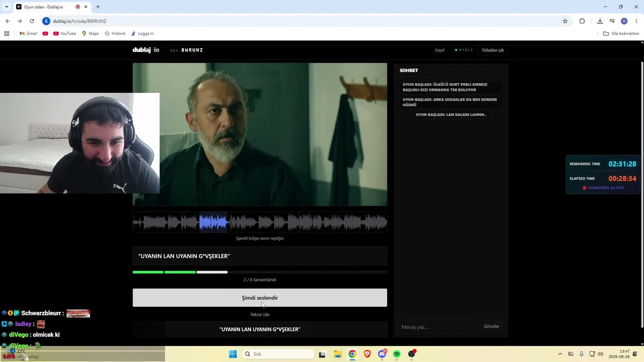
Task: Open the unlabeled red YouTube icon bookmark
Action: [45, 34]
